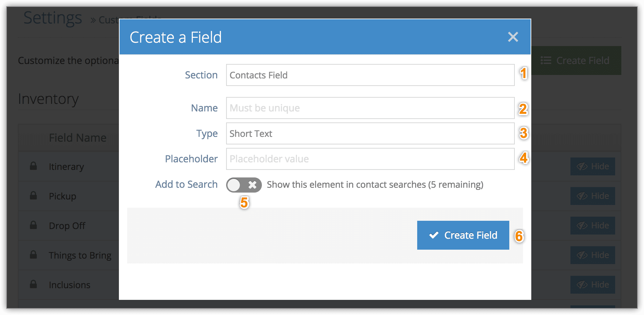Click the checkmark icon on Create Field
Image resolution: width=644 pixels, height=315 pixels.
click(x=434, y=235)
